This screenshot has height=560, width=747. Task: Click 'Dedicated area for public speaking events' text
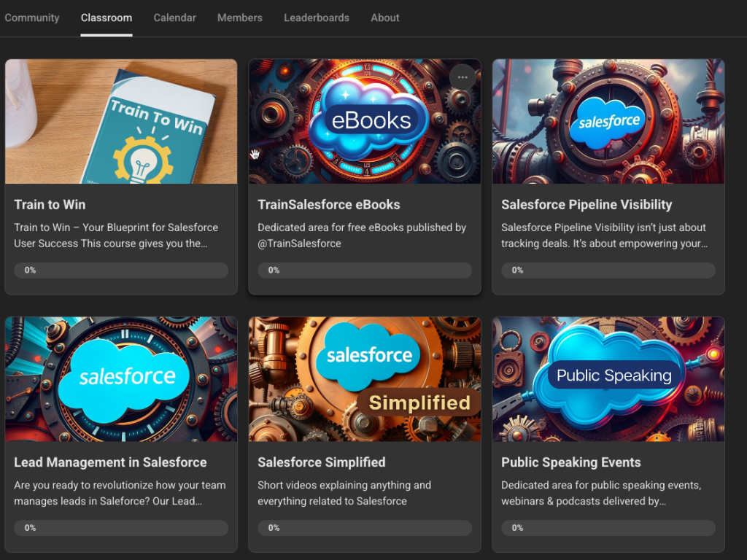pyautogui.click(x=601, y=493)
